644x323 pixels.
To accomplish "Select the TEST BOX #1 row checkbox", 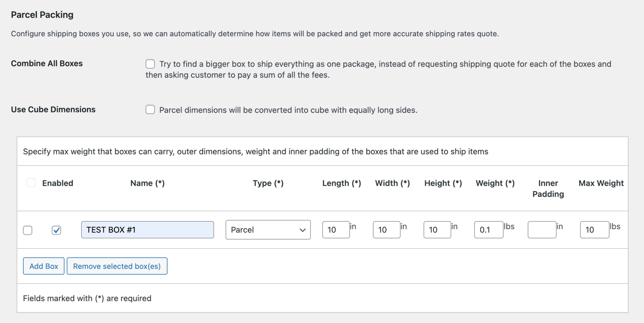I will (x=28, y=231).
